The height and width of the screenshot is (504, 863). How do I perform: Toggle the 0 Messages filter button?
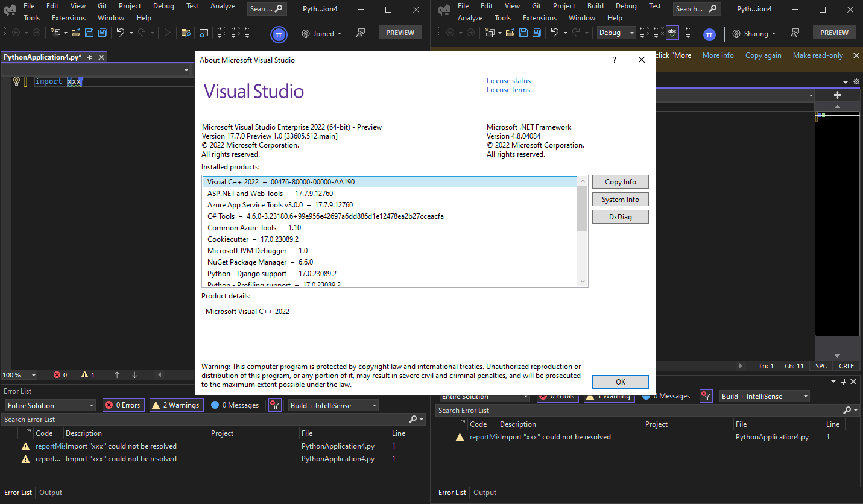pos(235,405)
